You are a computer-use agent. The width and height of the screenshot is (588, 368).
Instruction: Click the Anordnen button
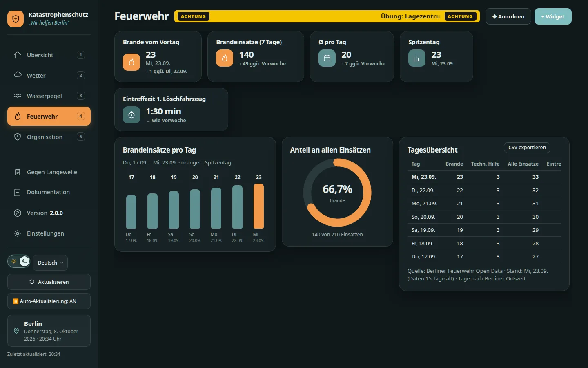pos(508,16)
